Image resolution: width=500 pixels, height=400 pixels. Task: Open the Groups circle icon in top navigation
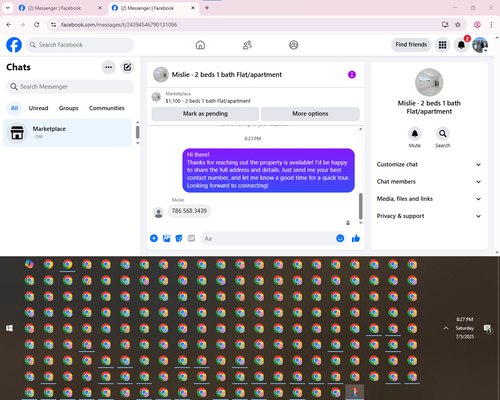coord(294,45)
